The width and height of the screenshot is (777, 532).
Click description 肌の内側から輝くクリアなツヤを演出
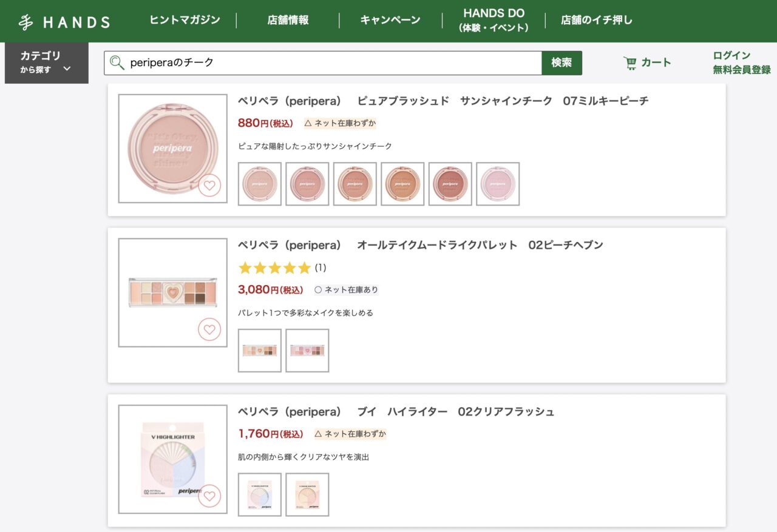point(304,457)
